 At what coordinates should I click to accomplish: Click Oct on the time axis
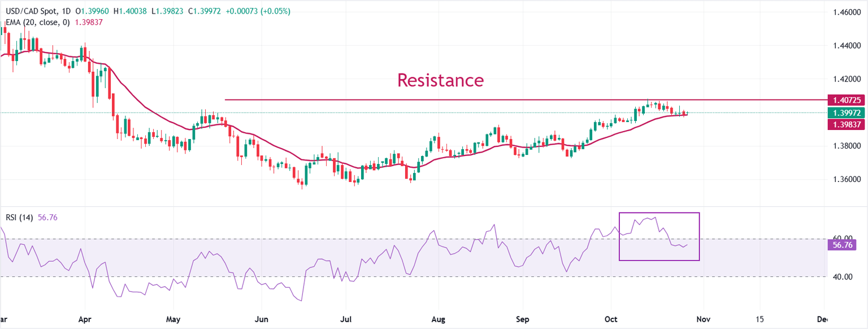(x=610, y=319)
